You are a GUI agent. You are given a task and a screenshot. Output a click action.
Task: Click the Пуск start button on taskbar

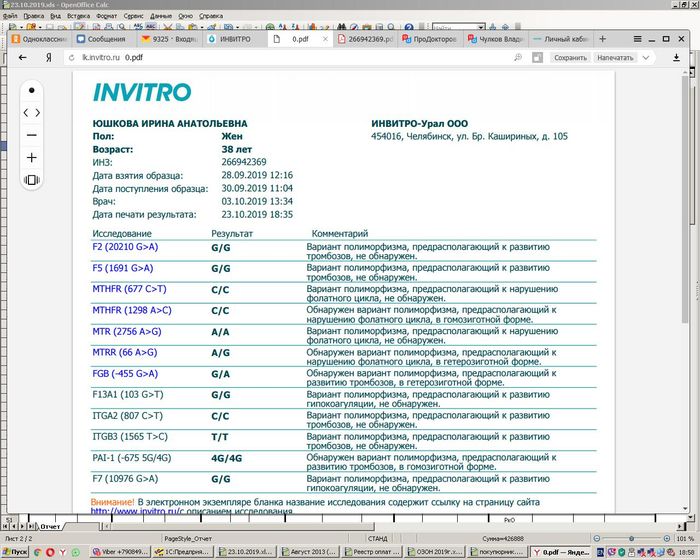pos(15,551)
